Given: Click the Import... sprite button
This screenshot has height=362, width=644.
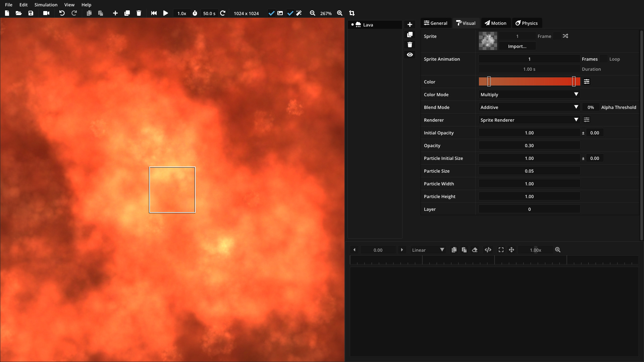Looking at the screenshot, I should click(517, 46).
